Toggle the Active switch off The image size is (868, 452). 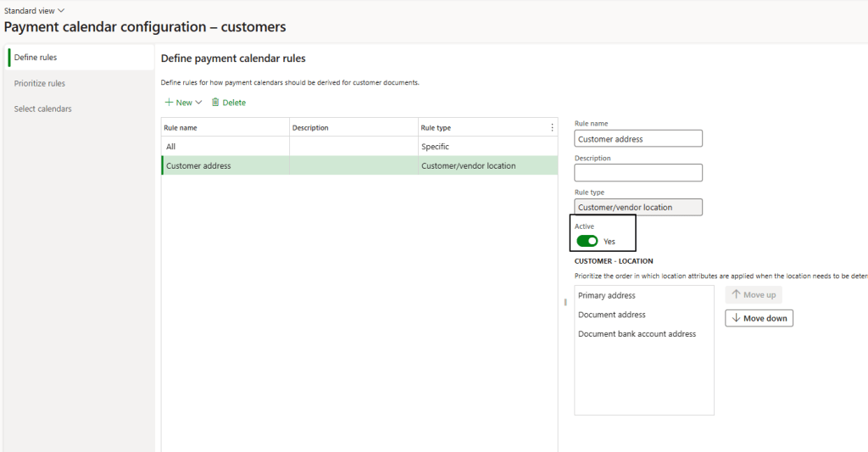(587, 242)
